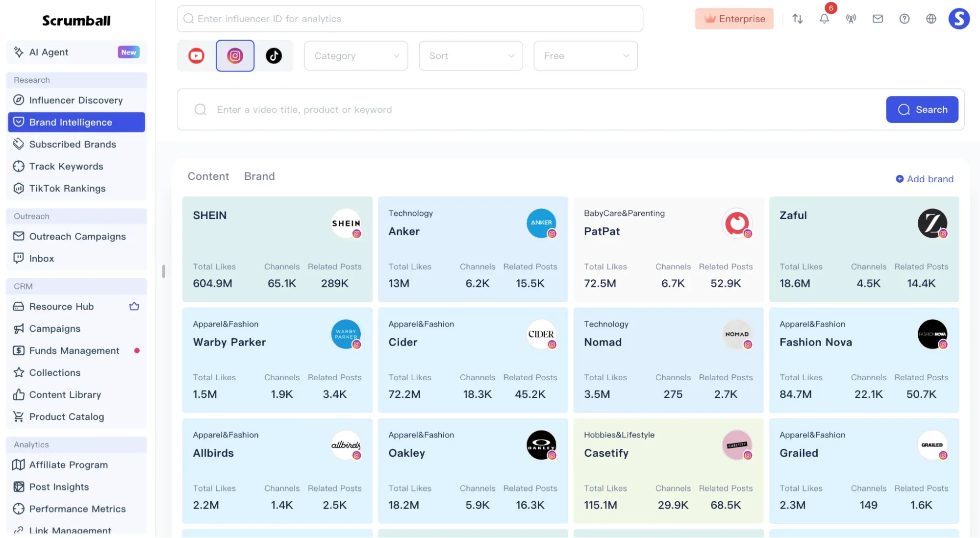This screenshot has height=538, width=980.
Task: Switch to the Content tab
Action: (x=208, y=176)
